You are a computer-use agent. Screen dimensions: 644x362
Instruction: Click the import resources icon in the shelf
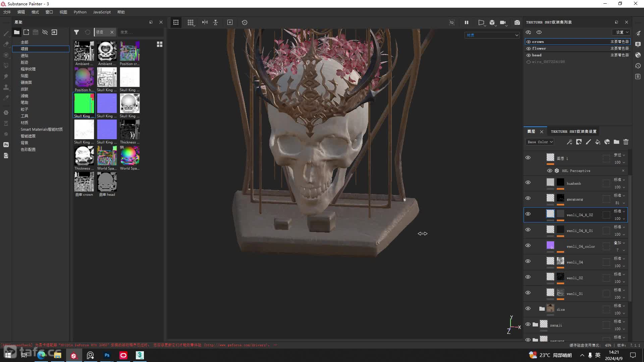(54, 32)
